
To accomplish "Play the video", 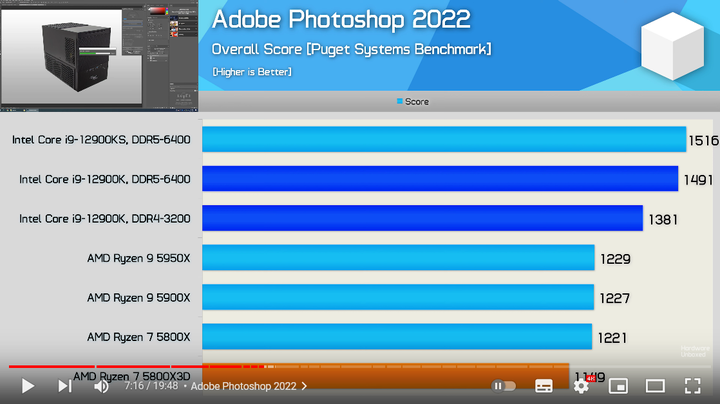I will [28, 386].
